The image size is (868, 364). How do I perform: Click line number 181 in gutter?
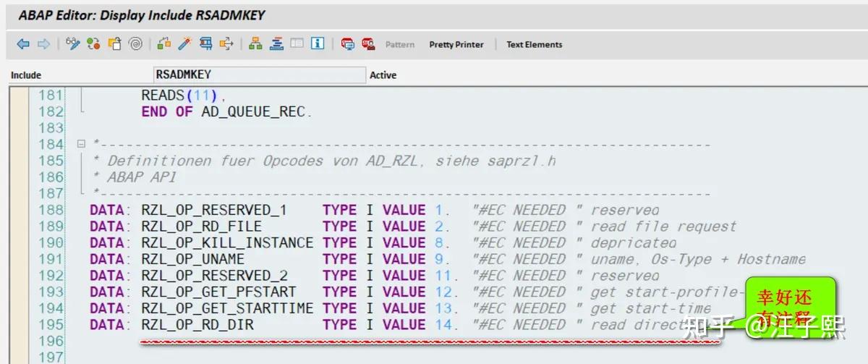click(x=51, y=95)
